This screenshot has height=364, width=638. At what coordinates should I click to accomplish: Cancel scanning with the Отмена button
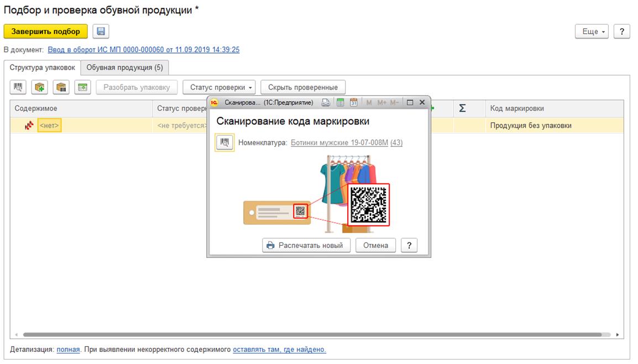coord(375,245)
